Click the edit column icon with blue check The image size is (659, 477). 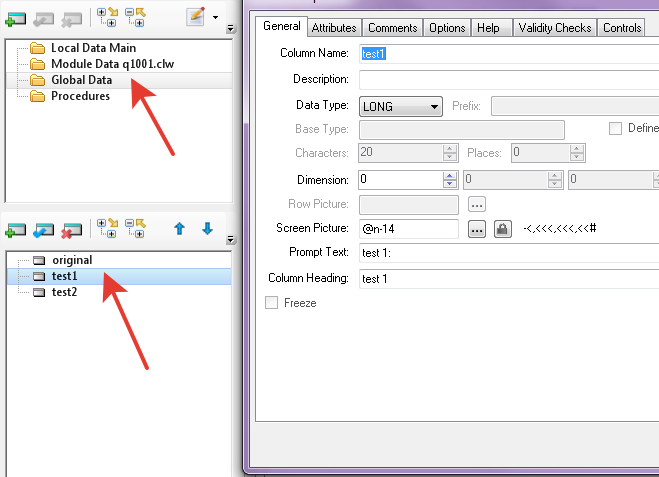pos(42,229)
